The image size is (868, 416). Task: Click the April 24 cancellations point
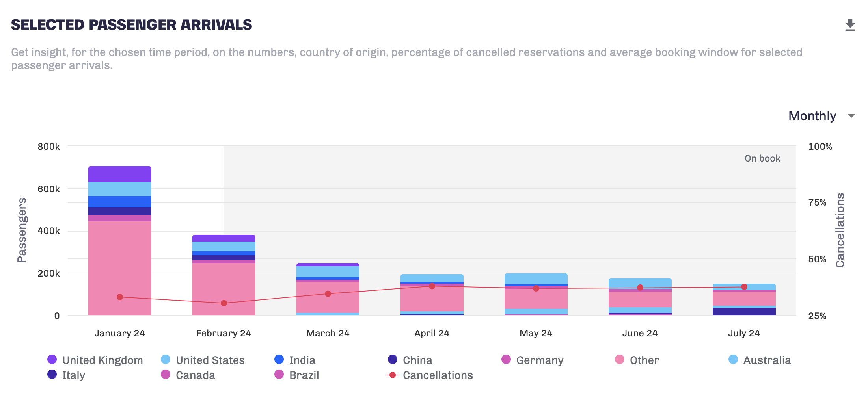coord(432,286)
